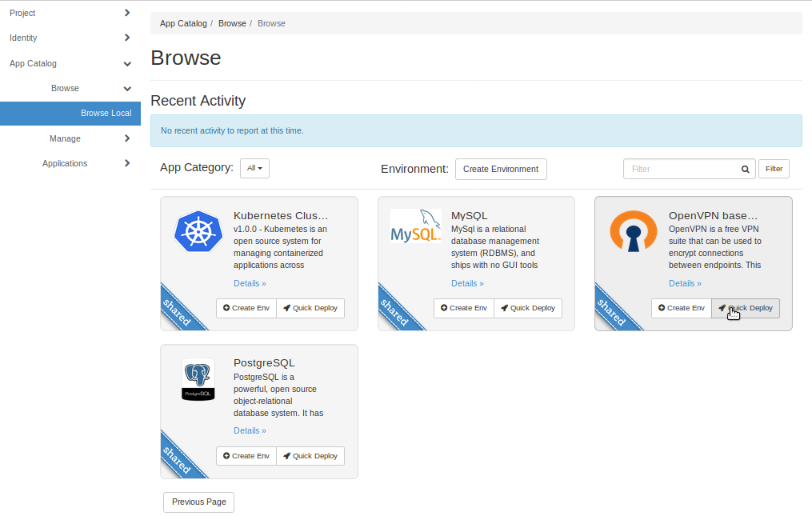812x516 pixels.
Task: Expand the Project sidebar section
Action: coord(70,13)
